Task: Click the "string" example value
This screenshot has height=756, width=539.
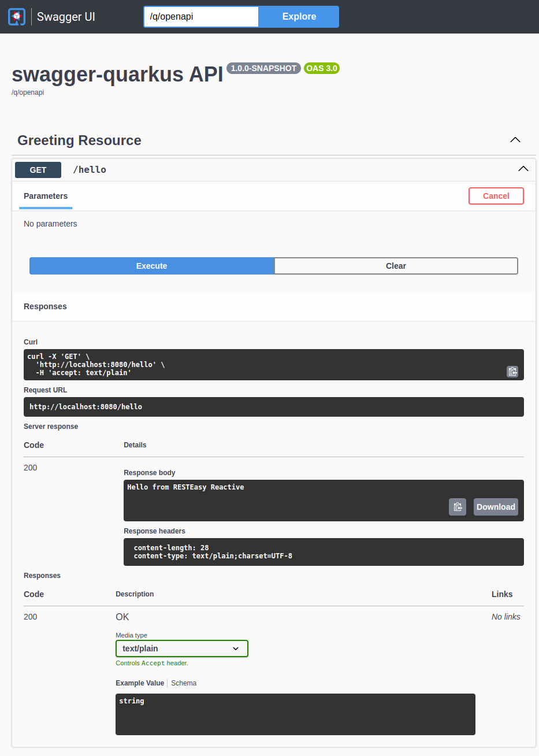Action: click(x=132, y=701)
